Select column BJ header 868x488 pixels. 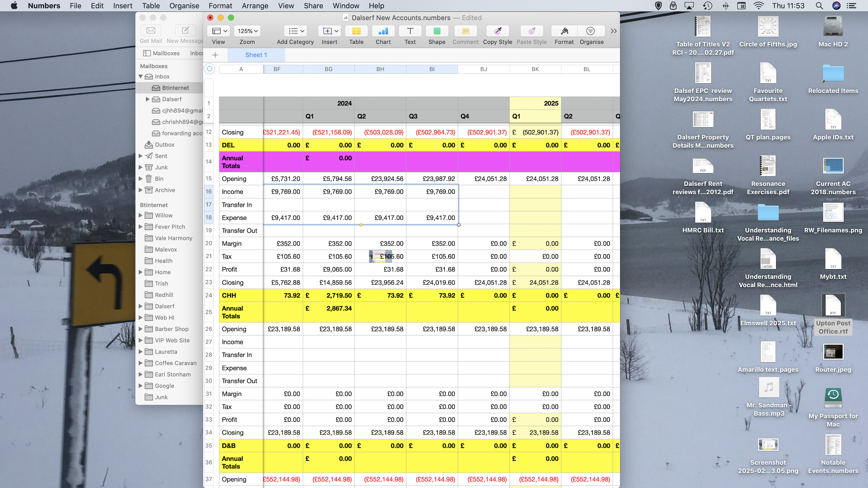483,69
